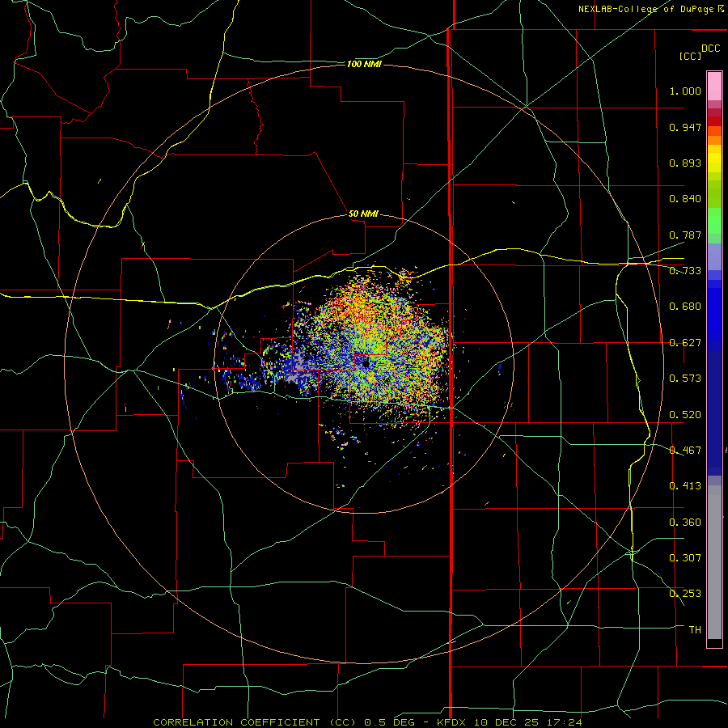Image resolution: width=728 pixels, height=728 pixels.
Task: Click the 0.627 scale value
Action: click(x=685, y=343)
